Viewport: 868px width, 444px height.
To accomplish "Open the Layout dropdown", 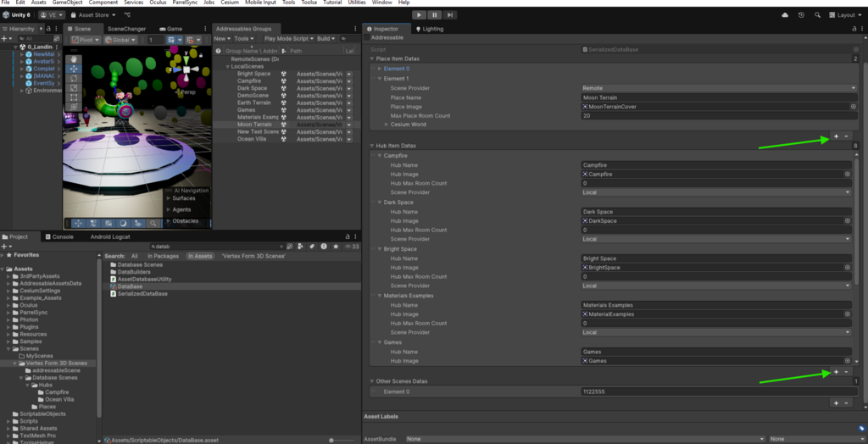I will click(844, 15).
